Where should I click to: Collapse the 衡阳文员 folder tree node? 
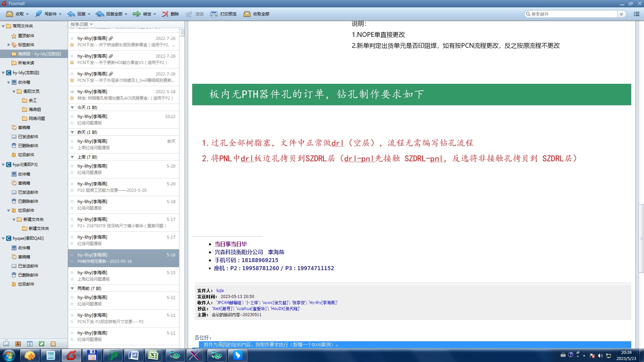14,92
